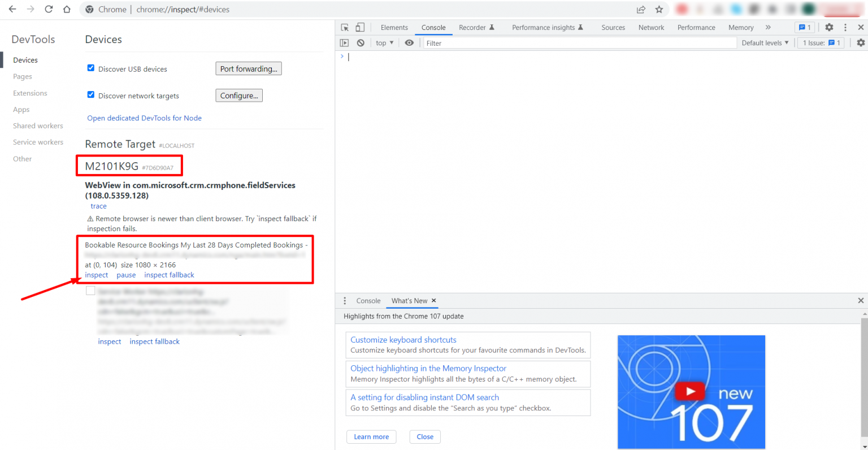Uncheck Discover network targets
Screen dimensions: 868x450
click(91, 95)
